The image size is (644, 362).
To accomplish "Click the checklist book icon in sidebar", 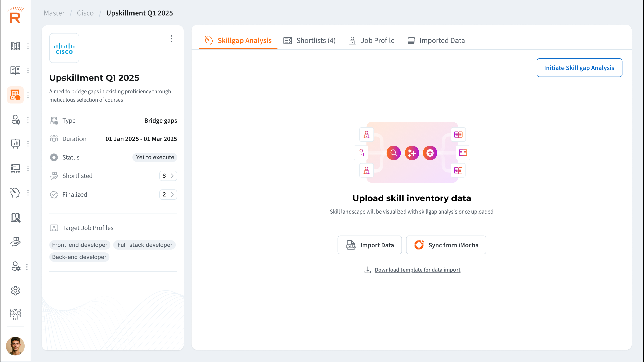I will pos(15,70).
